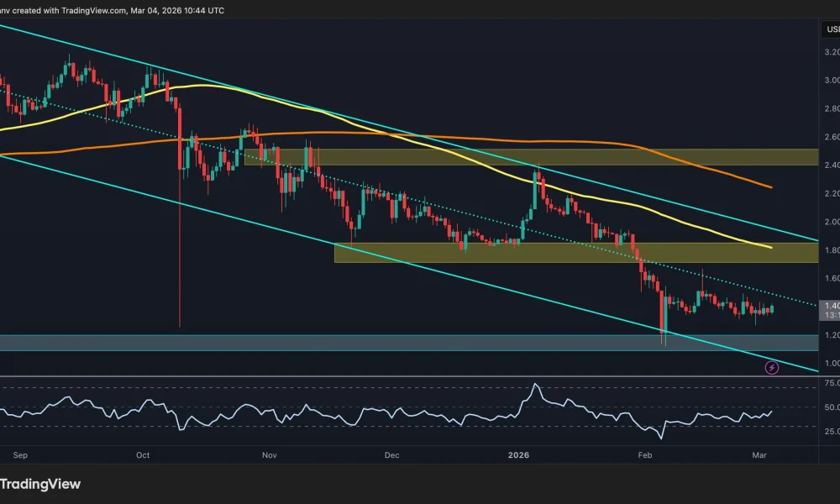Select the USD label in the top-right corner
The image size is (840, 504).
coord(830,28)
